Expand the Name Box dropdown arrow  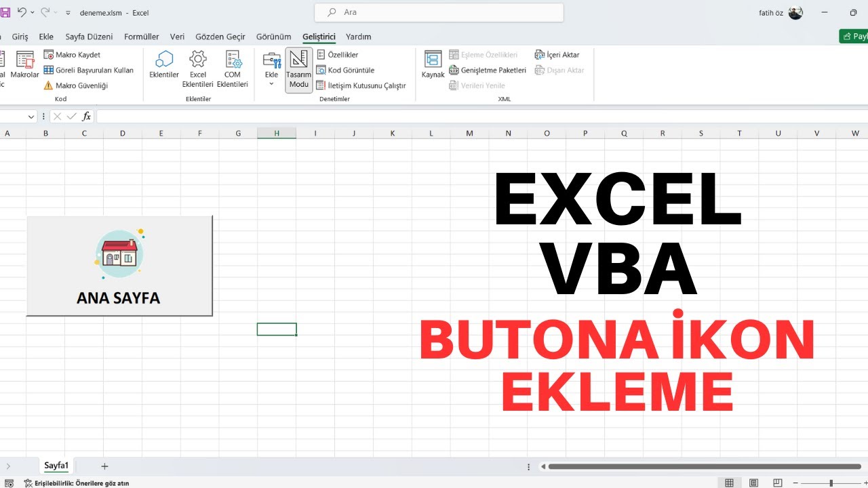click(x=31, y=117)
